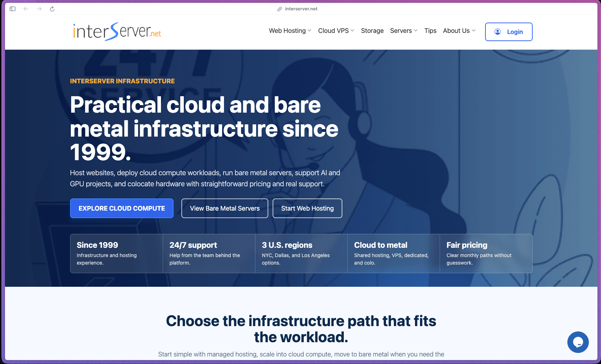Click the Login button

(x=509, y=32)
